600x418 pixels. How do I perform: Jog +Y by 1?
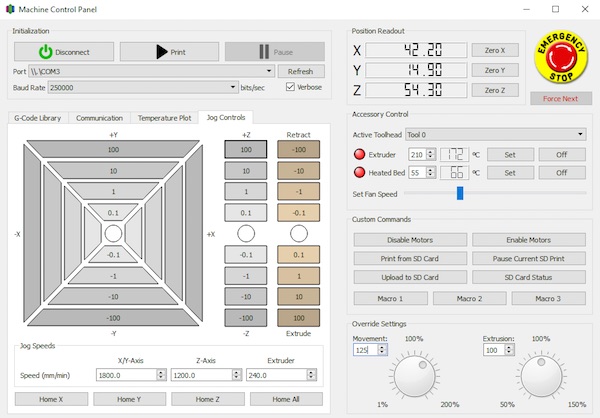(113, 191)
